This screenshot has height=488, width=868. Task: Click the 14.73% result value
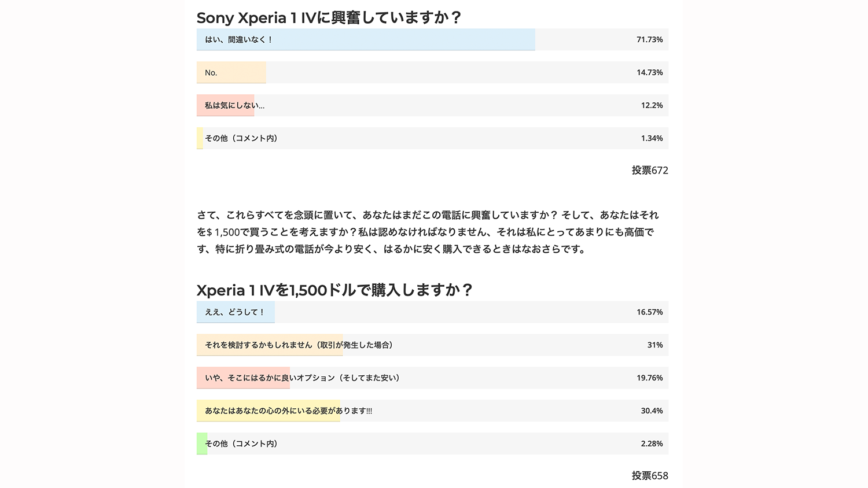point(649,73)
